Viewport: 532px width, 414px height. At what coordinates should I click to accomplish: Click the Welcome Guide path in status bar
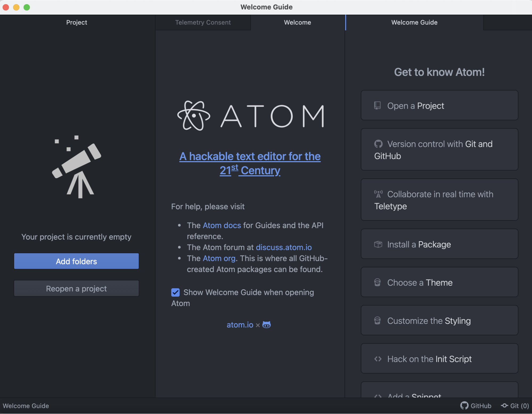pyautogui.click(x=26, y=405)
